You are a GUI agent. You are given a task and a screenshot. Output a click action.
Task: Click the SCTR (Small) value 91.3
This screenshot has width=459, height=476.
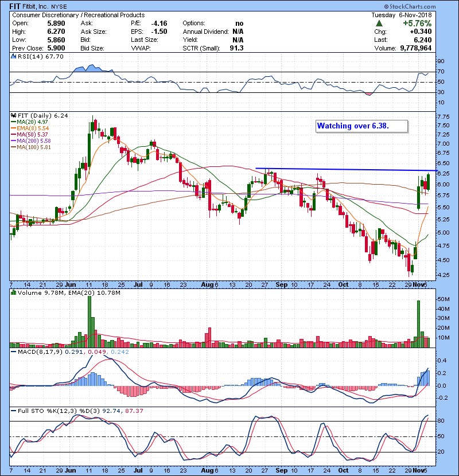pyautogui.click(x=236, y=48)
